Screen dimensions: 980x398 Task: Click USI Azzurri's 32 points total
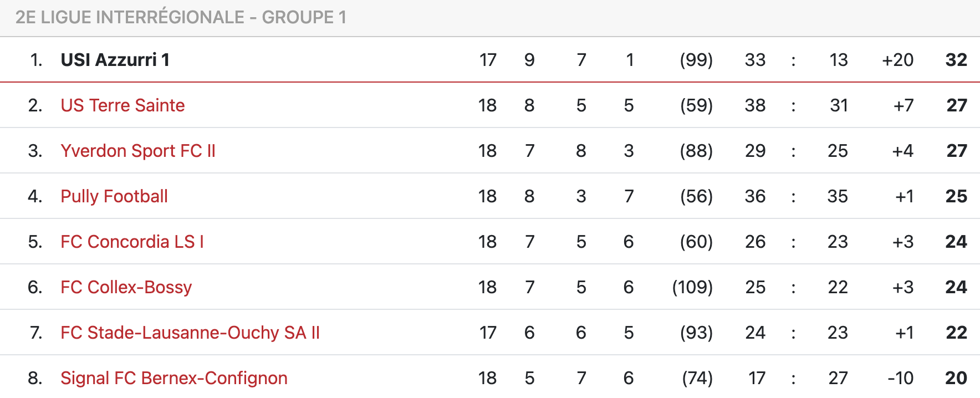pos(956,60)
